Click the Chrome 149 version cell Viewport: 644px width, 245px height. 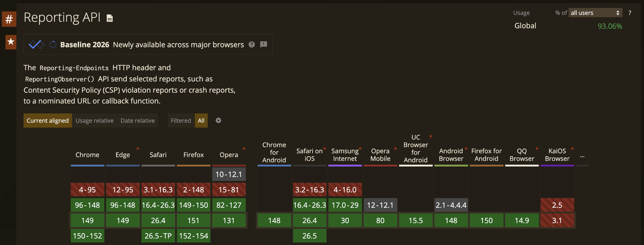(x=88, y=220)
